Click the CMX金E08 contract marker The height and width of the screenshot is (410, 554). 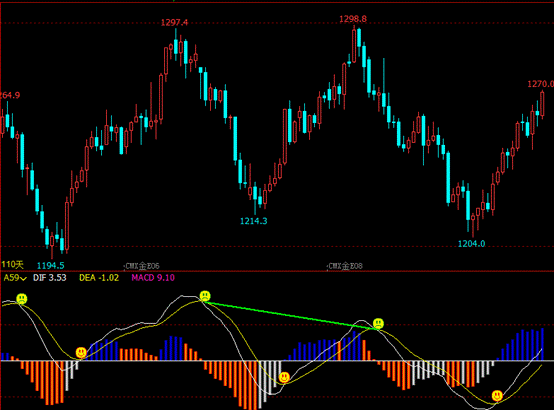pos(345,266)
